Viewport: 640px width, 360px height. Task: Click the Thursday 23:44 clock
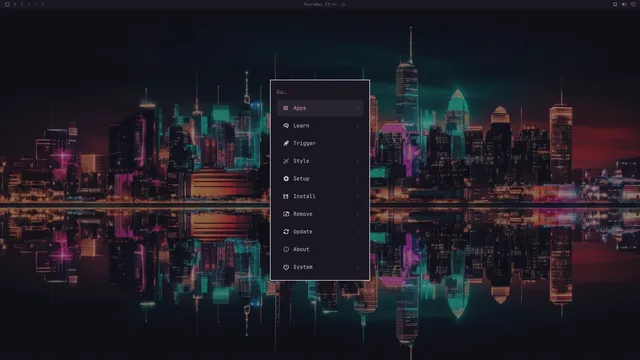click(320, 4)
